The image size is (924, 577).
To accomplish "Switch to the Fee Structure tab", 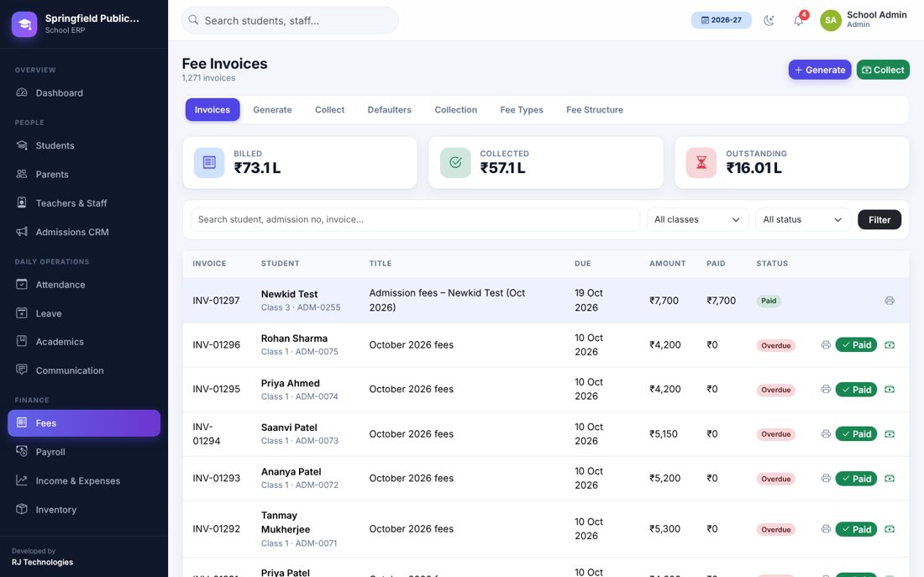I will tap(595, 110).
